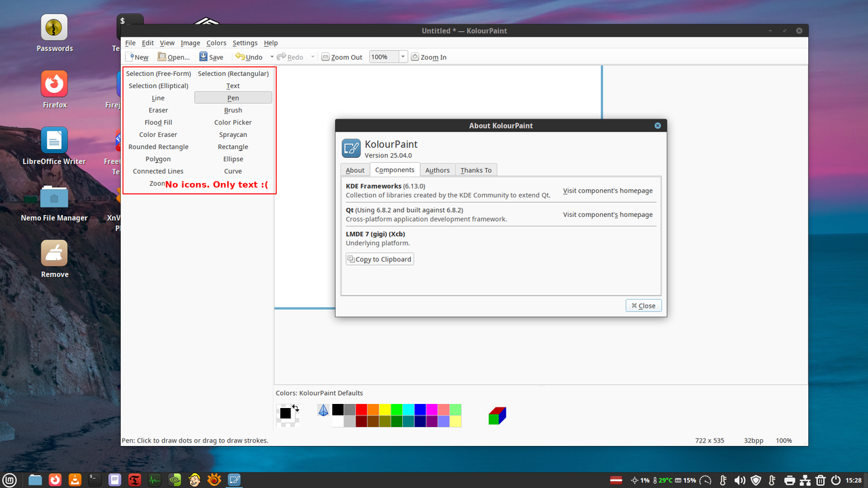Pick the yellow color swatch
The image size is (868, 488).
tap(385, 409)
